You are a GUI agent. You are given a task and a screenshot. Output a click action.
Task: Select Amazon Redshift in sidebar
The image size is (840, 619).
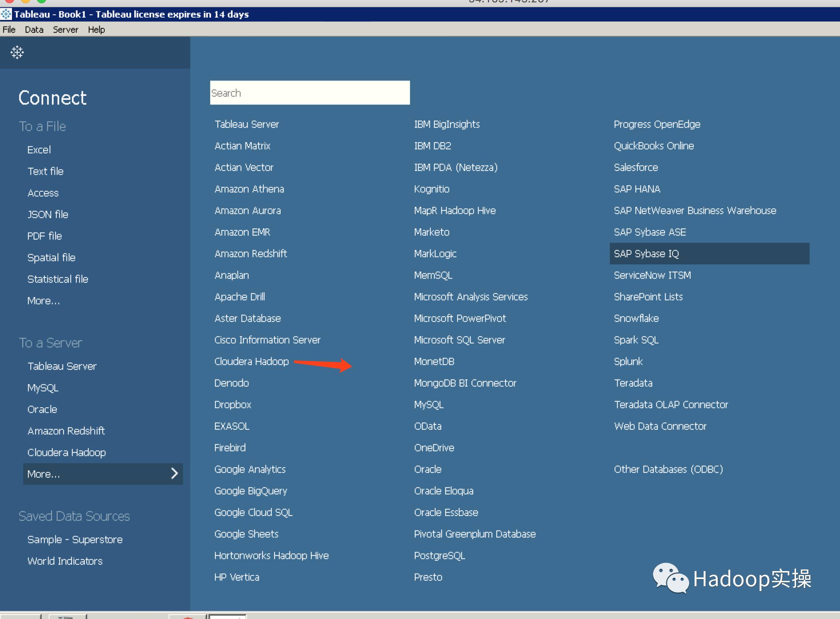tap(66, 431)
